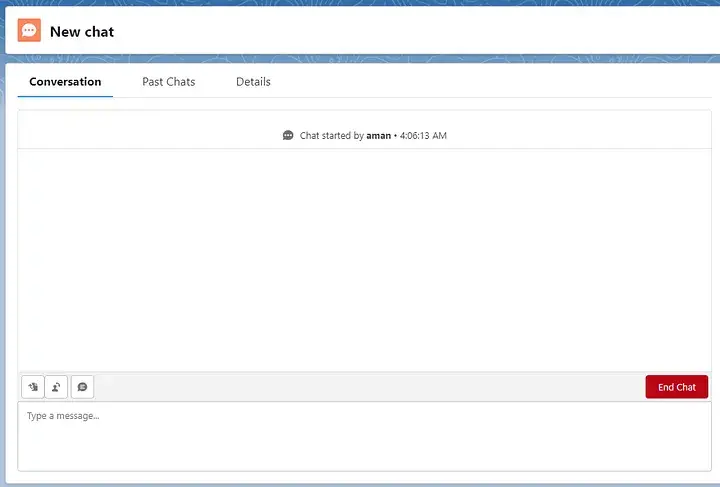
Task: Click the bottom of the message text area
Action: click(x=361, y=458)
